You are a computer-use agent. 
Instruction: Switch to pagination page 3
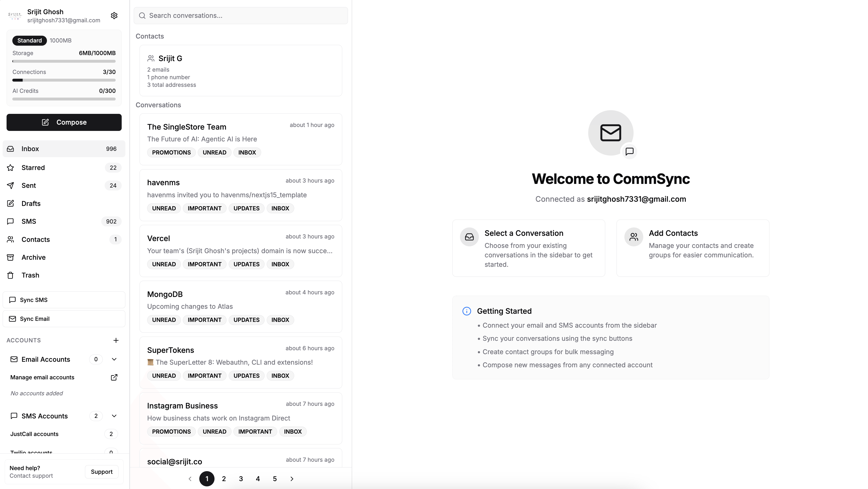[x=240, y=479]
